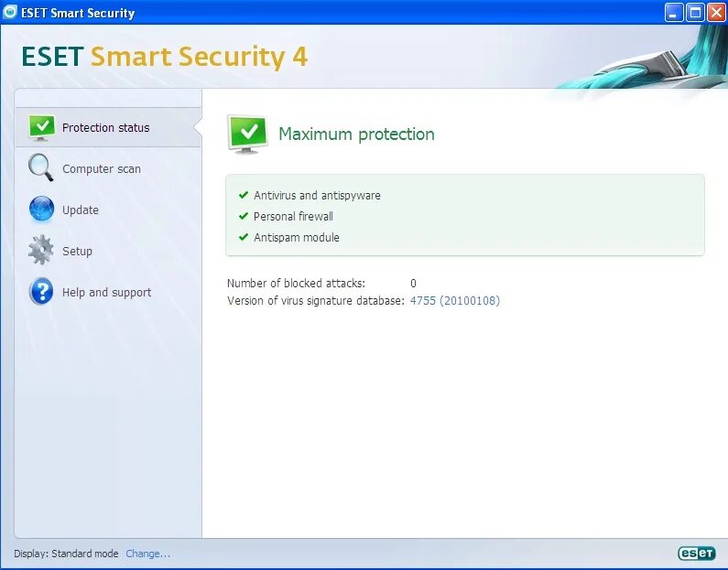Click the green checkmark beside Antispam module

pyautogui.click(x=244, y=237)
